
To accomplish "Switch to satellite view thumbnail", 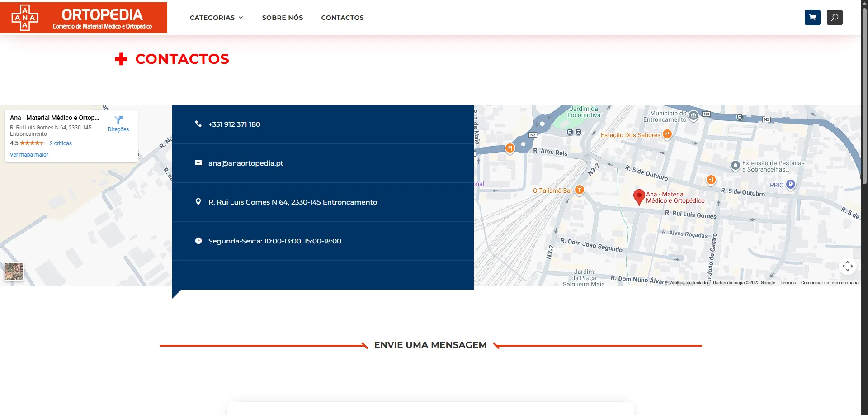I will 14,272.
